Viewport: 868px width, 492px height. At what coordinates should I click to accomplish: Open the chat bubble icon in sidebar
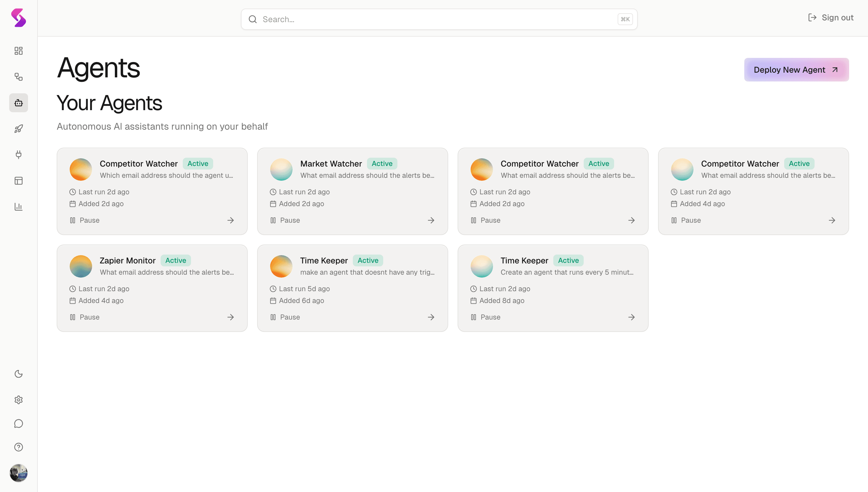tap(19, 424)
